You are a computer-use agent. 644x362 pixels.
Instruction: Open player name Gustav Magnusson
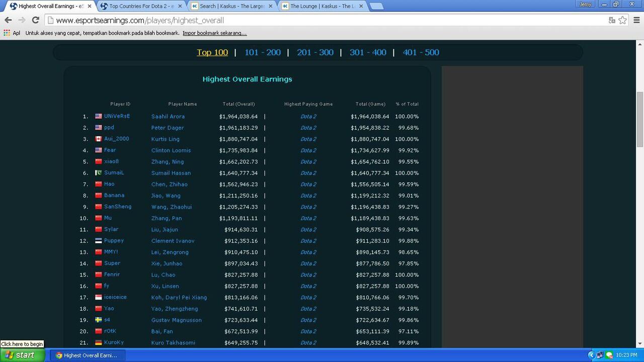click(177, 320)
